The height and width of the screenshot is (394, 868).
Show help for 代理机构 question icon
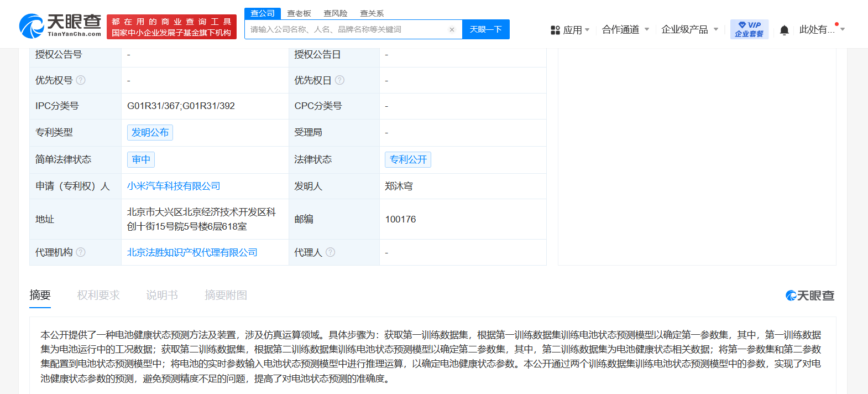pyautogui.click(x=81, y=252)
